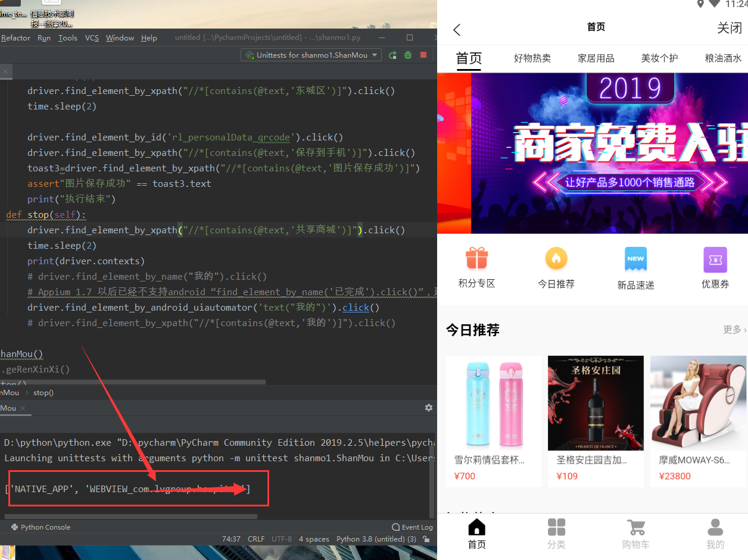Run the Unittests for shanmo1.ShanMou configuration
The image size is (748, 560).
coord(392,54)
